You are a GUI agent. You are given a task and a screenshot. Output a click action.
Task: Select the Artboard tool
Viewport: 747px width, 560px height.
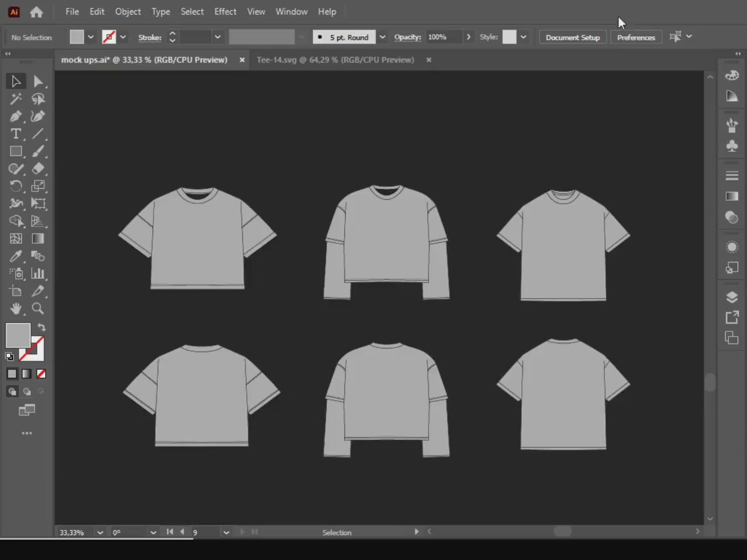[16, 291]
